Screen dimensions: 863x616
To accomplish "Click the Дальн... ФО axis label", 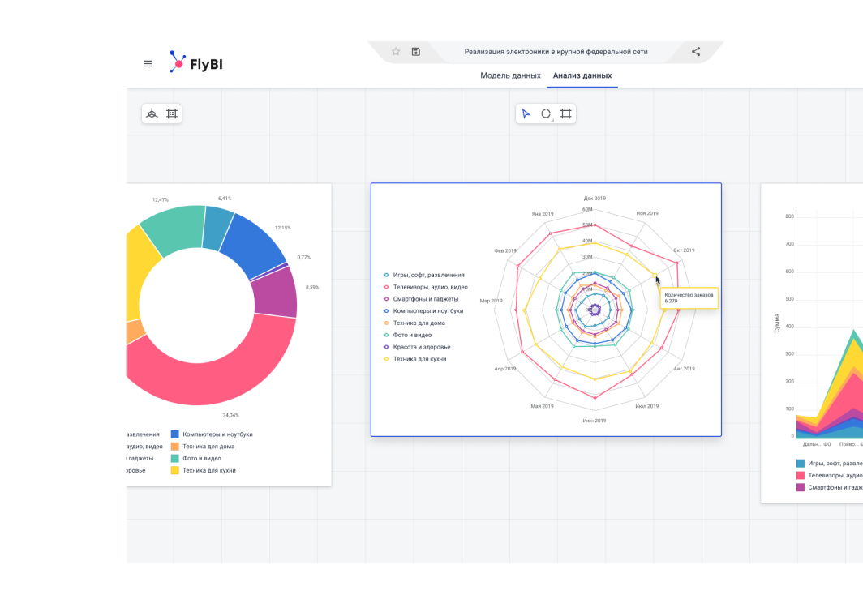I will (817, 444).
